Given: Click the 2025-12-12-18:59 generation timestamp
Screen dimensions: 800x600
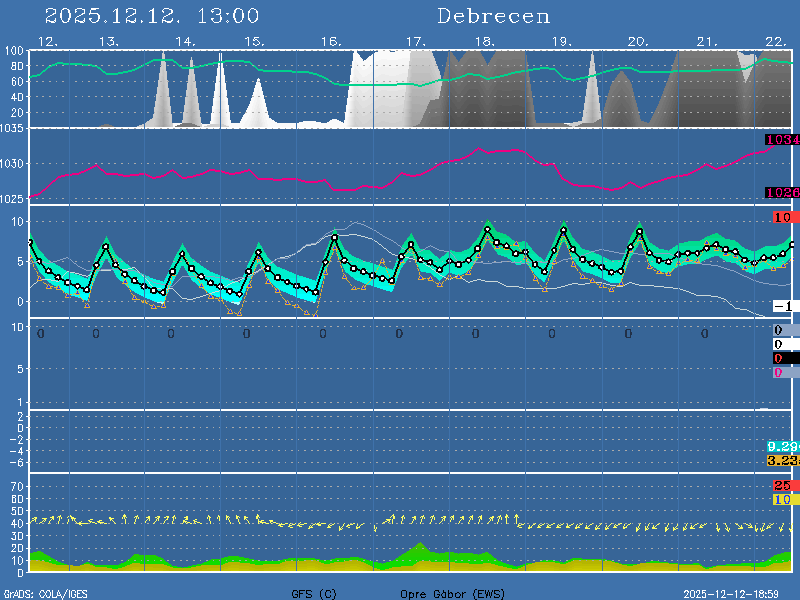Looking at the screenshot, I should [x=738, y=594].
